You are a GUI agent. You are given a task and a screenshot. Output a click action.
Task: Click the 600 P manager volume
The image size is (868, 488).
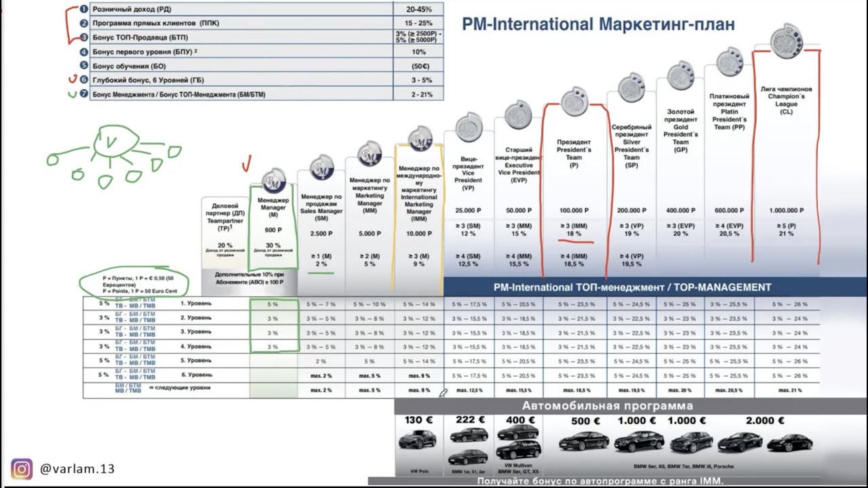pos(273,229)
